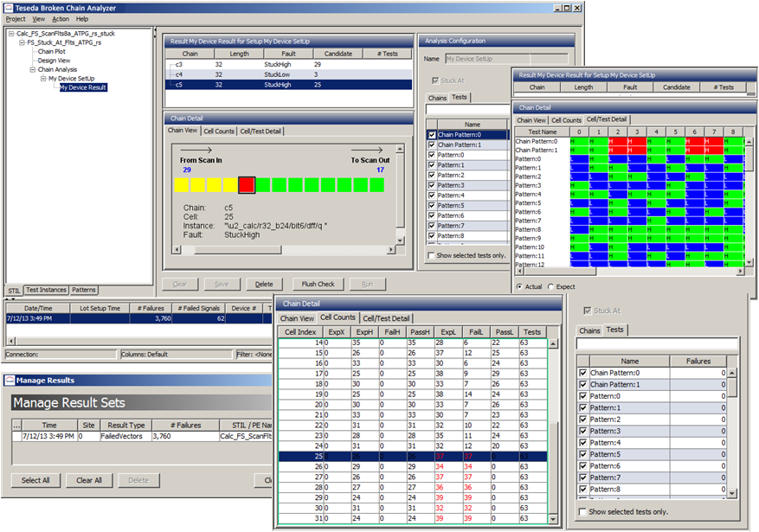Open Cell Counts tab beside Chain View
Screen dimensions: 759x532
[219, 131]
